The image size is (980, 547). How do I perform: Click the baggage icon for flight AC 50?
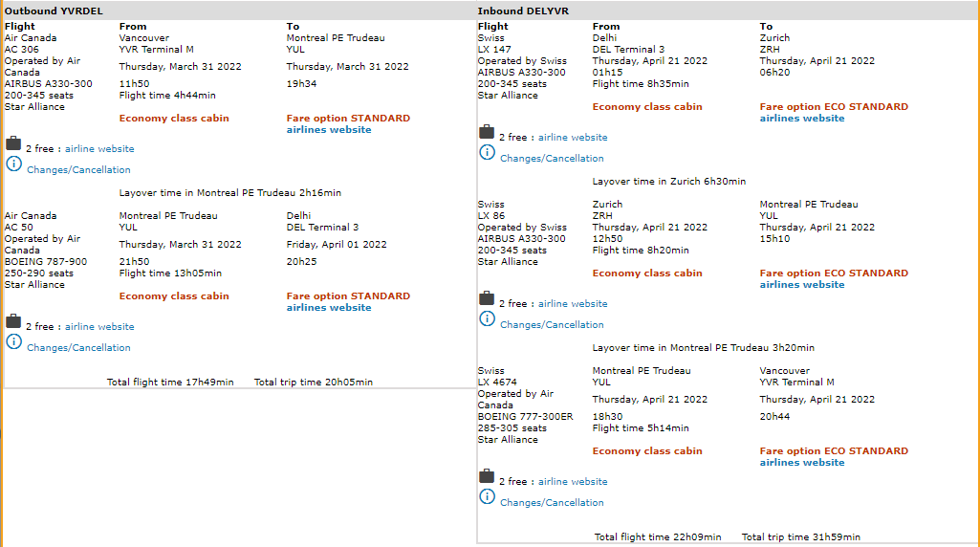point(13,321)
